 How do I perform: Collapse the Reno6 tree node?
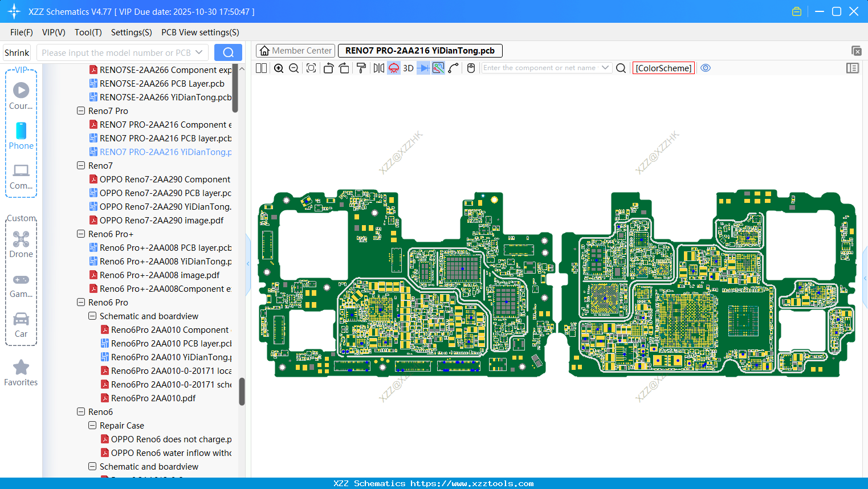click(x=81, y=412)
